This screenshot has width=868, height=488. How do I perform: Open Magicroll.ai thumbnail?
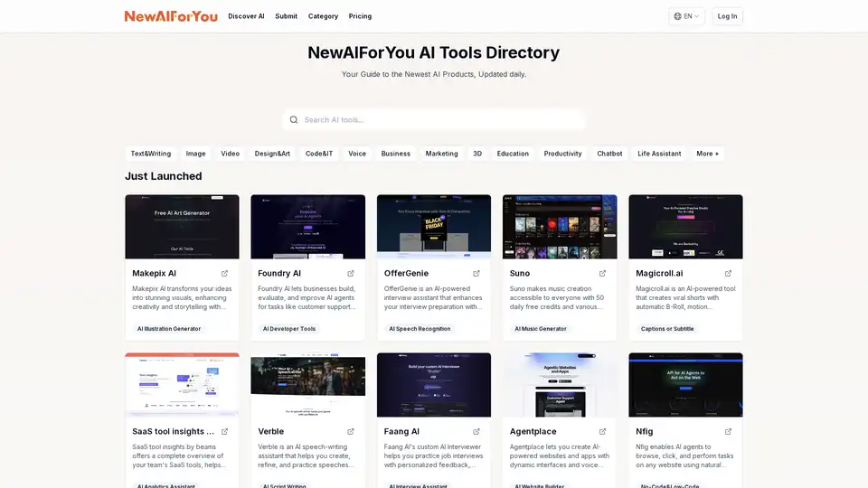686,226
